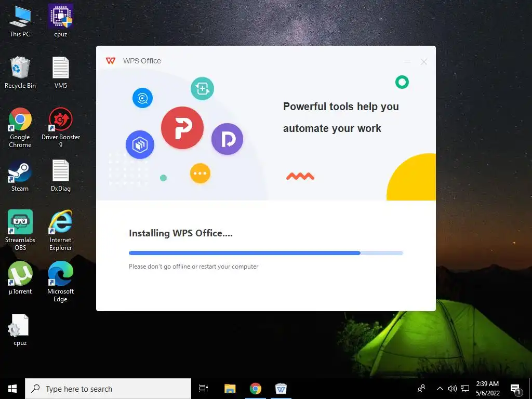
Task: Click the taskbar search box
Action: click(x=108, y=389)
